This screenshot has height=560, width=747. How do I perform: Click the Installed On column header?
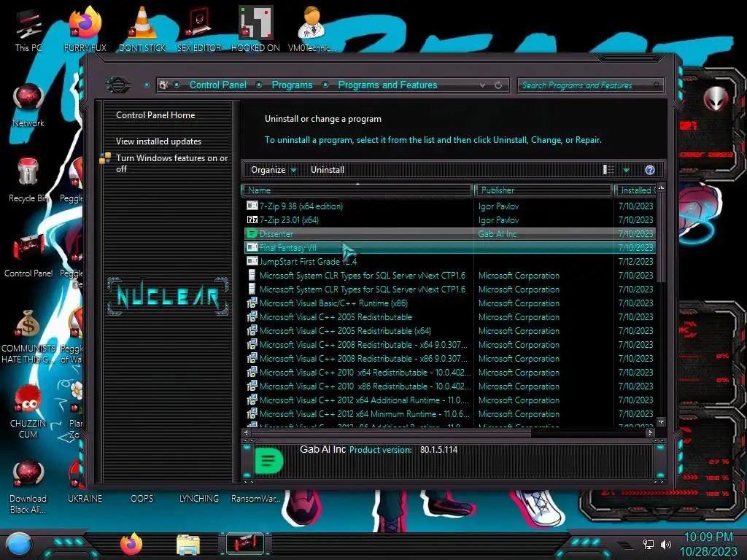pos(636,190)
